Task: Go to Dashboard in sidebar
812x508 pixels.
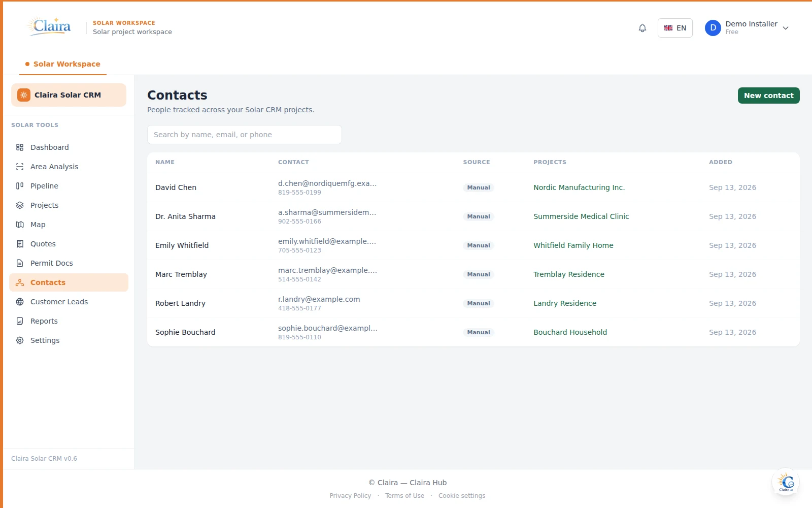Action: 69,147
